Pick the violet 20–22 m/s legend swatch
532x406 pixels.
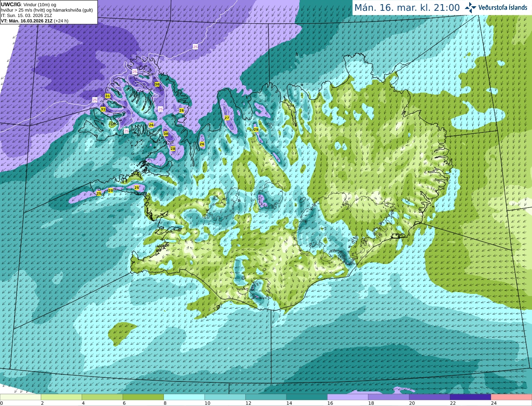tap(429, 397)
